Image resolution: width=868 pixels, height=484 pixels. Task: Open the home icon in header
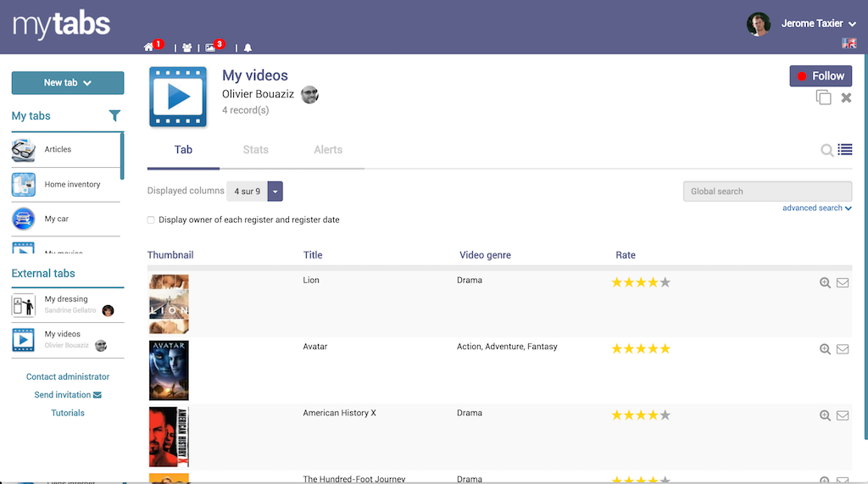coord(148,47)
